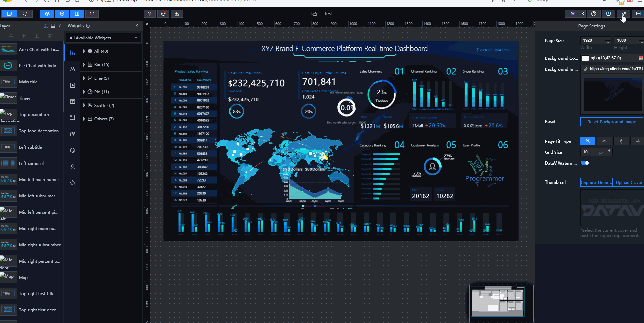
Task: Toggle the DataV Watermark switch
Action: (x=585, y=163)
